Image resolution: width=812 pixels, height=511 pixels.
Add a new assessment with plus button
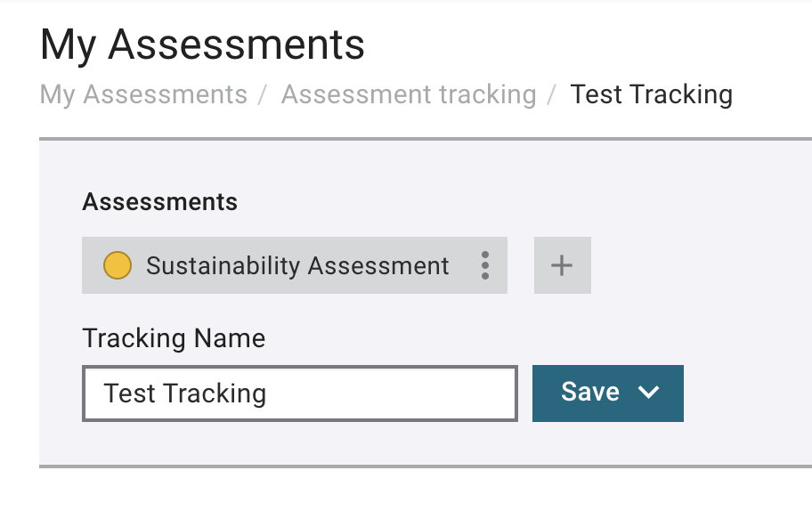coord(563,265)
